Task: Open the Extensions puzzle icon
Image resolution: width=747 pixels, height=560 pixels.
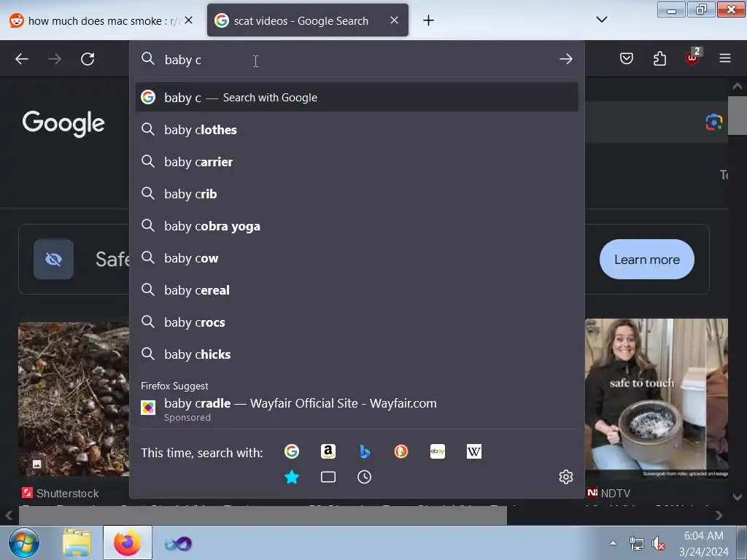Action: (x=659, y=58)
